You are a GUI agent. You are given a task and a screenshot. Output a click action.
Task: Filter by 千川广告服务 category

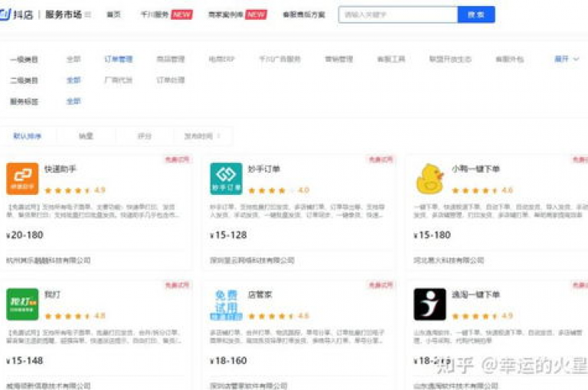[x=280, y=59]
